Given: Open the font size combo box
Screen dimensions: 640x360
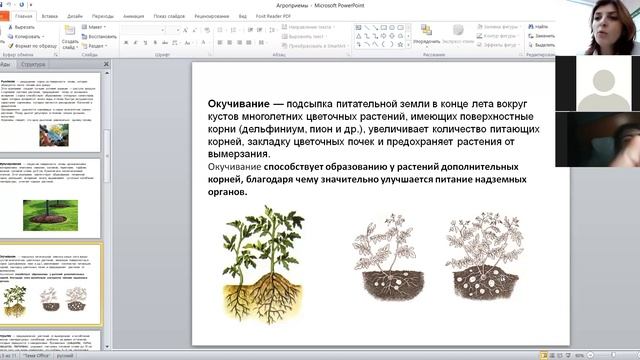Looking at the screenshot, I should pos(173,30).
